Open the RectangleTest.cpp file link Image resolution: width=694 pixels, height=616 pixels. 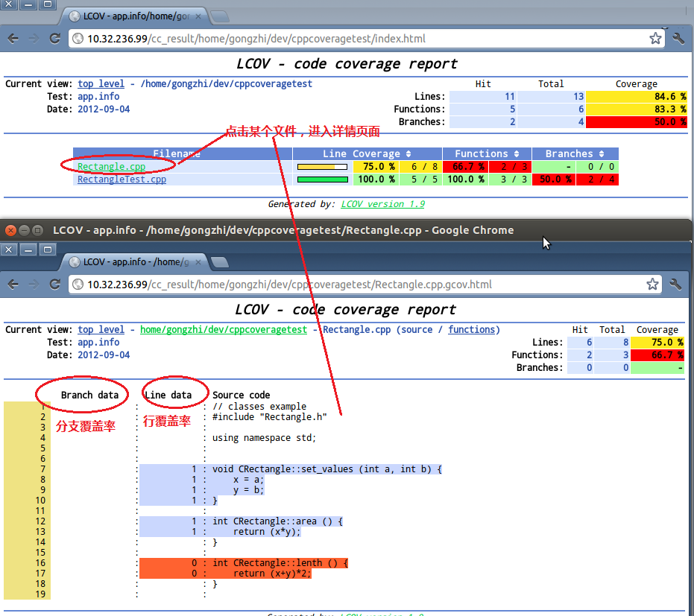(122, 180)
